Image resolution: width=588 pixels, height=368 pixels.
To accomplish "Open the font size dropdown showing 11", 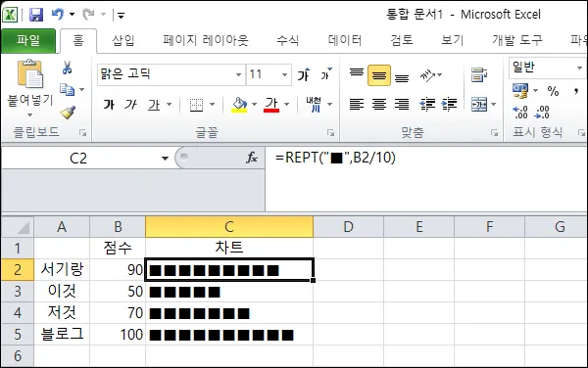I will click(x=284, y=75).
